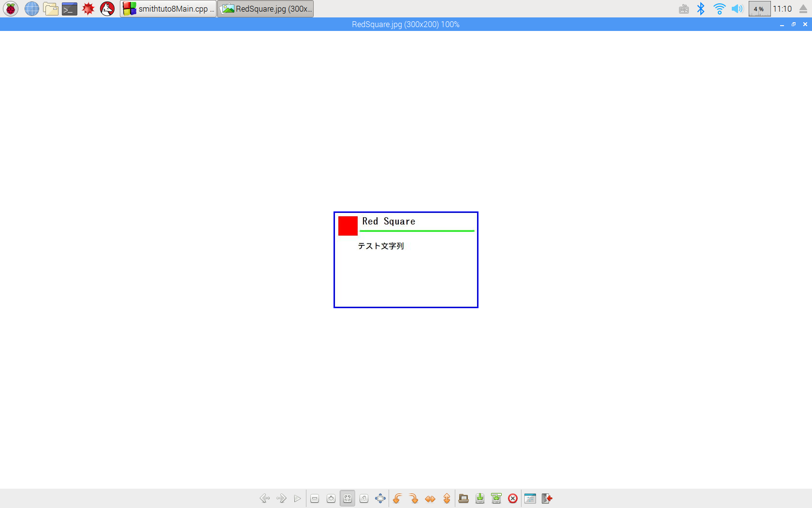This screenshot has width=812, height=508.
Task: Open the Preferences dialog
Action: 530,498
